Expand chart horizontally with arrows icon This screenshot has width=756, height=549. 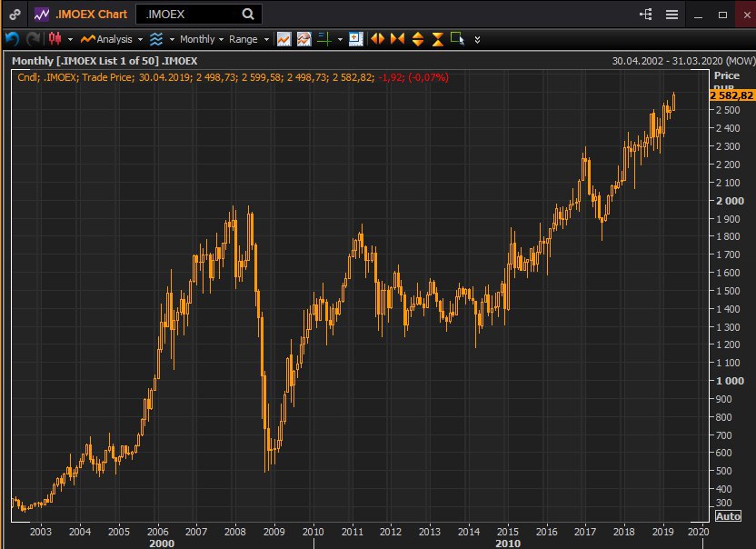[377, 39]
